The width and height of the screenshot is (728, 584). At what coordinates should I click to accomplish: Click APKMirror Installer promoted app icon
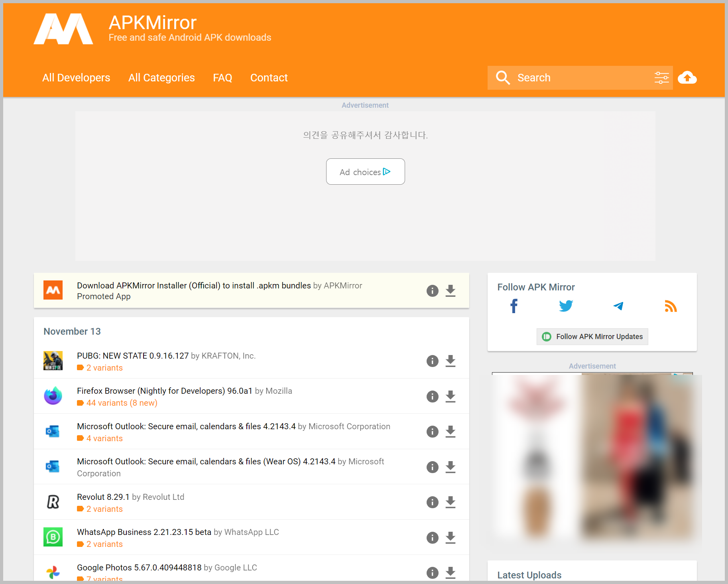(53, 290)
